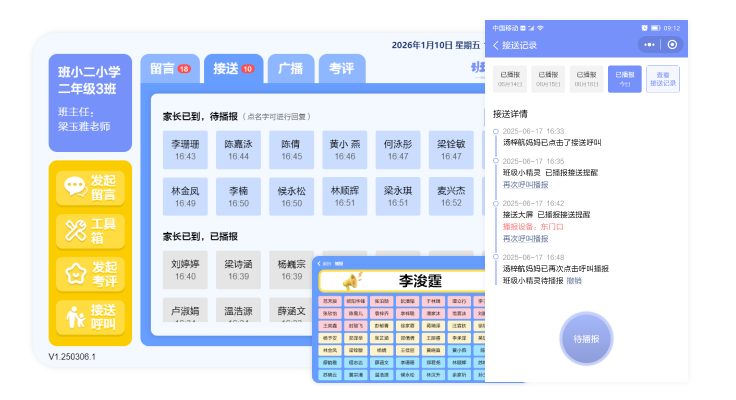Click the 撤销 link in the last record
This screenshot has width=736, height=400.
pyautogui.click(x=574, y=280)
